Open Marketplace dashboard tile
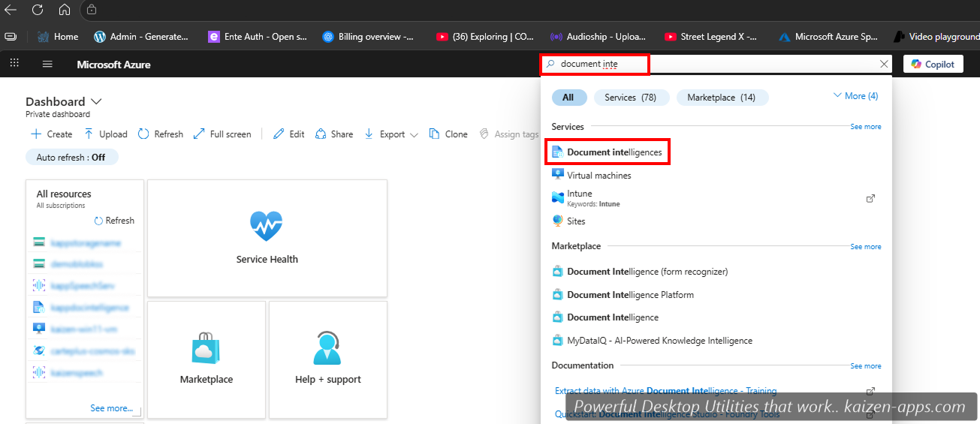This screenshot has width=980, height=424. [x=207, y=359]
